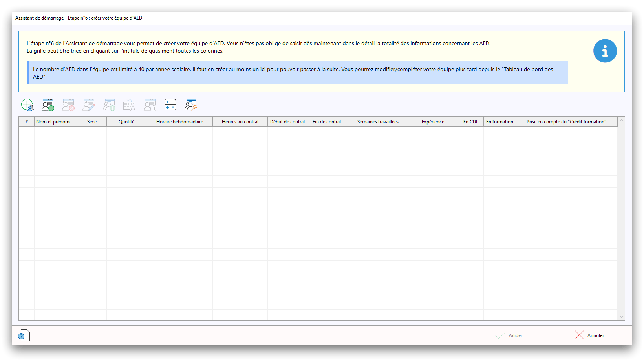Sort by Horaire hebdomadaire column header
Screen dimensions: 644x361
tap(179, 122)
